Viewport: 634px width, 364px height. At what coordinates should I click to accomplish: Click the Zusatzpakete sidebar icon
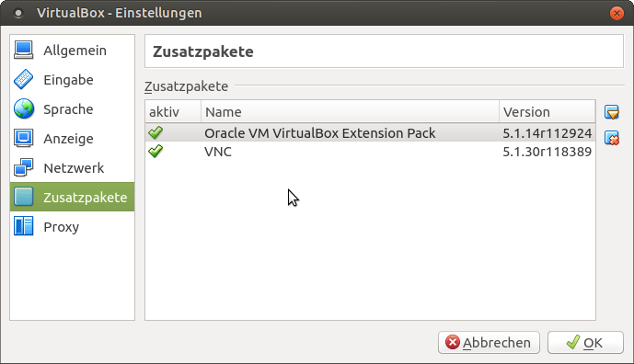[x=23, y=197]
